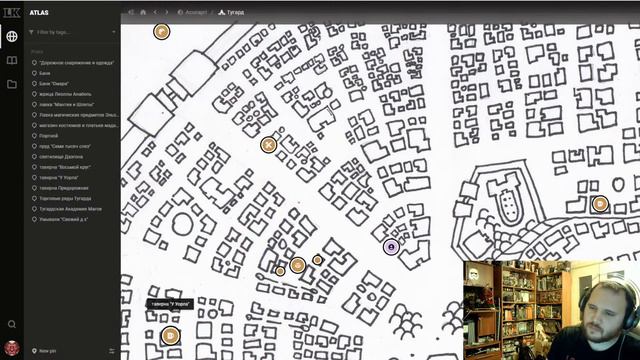This screenshot has width=640, height=360.
Task: Create a pin with New pin
Action: pos(44,351)
